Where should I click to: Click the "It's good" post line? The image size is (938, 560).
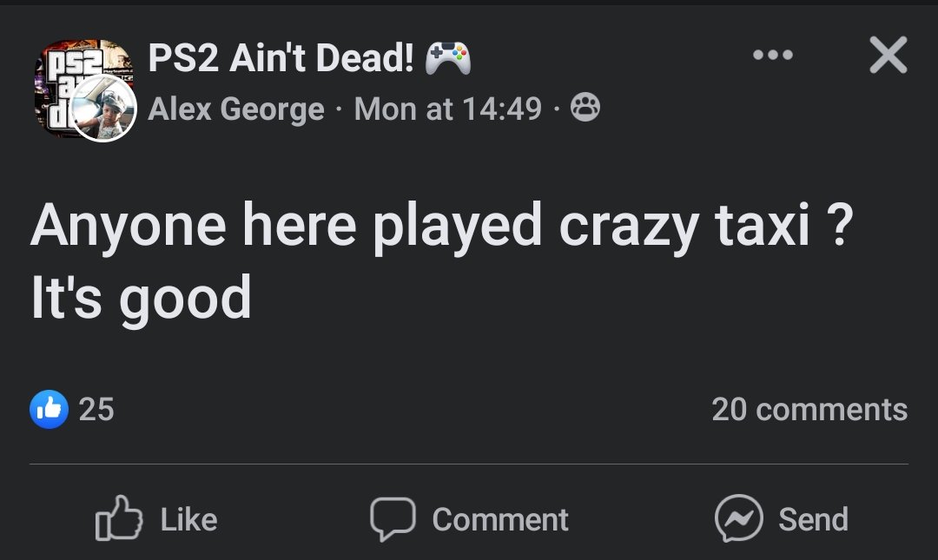coord(142,299)
